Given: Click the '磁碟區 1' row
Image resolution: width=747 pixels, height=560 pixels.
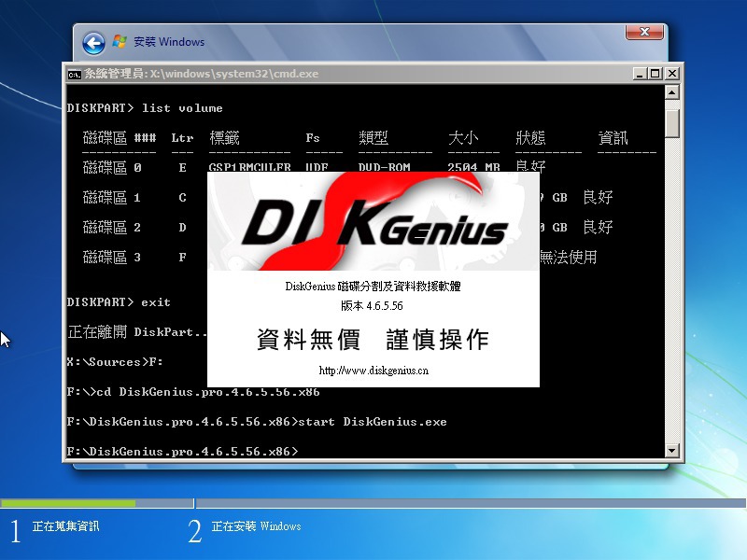Looking at the screenshot, I should click(347, 197).
